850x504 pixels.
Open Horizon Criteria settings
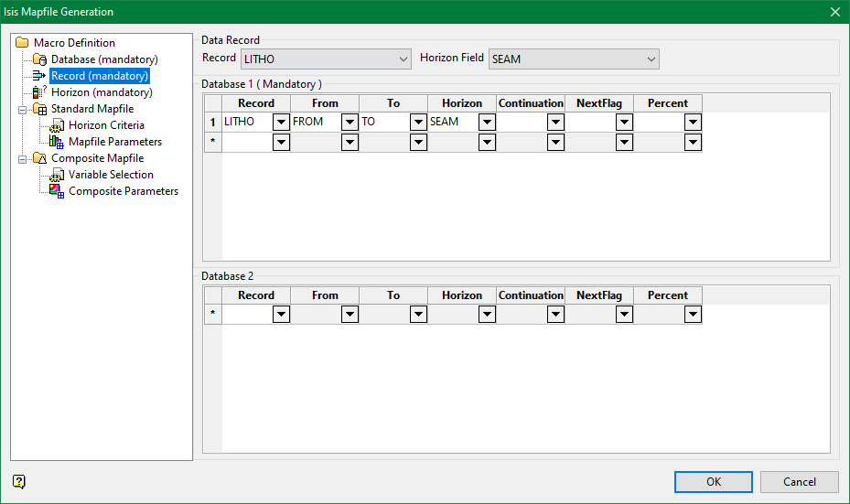coord(106,125)
